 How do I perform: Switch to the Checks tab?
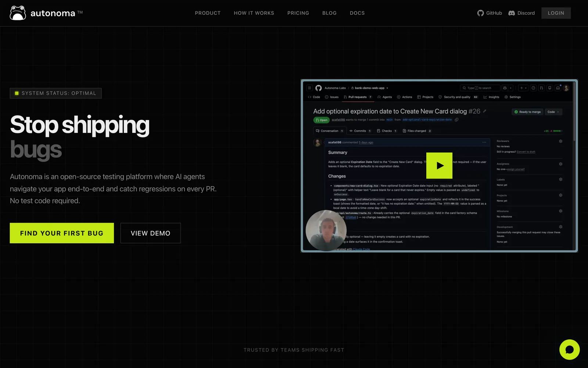[x=387, y=131]
